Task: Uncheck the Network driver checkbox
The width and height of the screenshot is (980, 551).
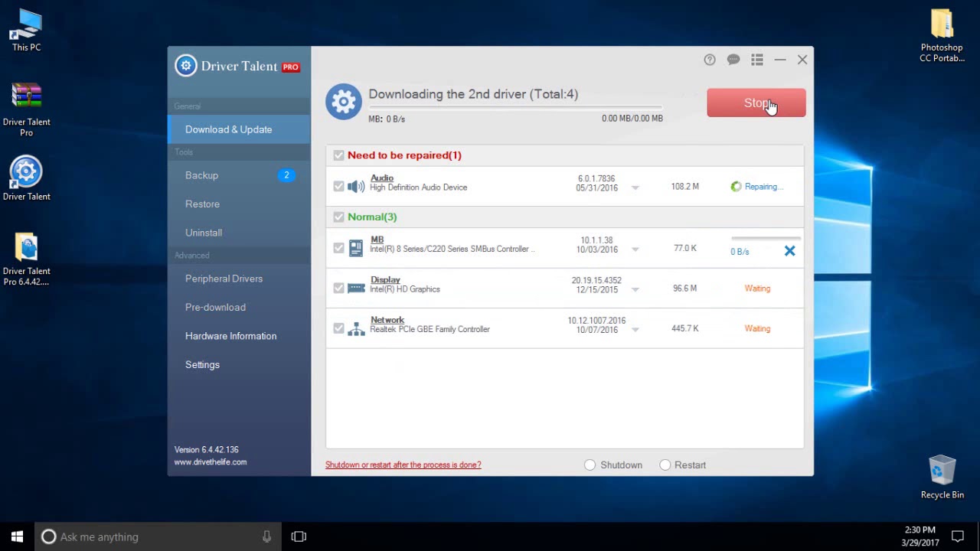Action: [338, 329]
